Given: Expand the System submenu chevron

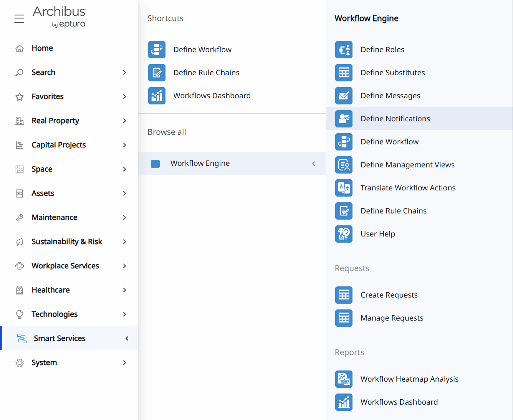Looking at the screenshot, I should [124, 363].
